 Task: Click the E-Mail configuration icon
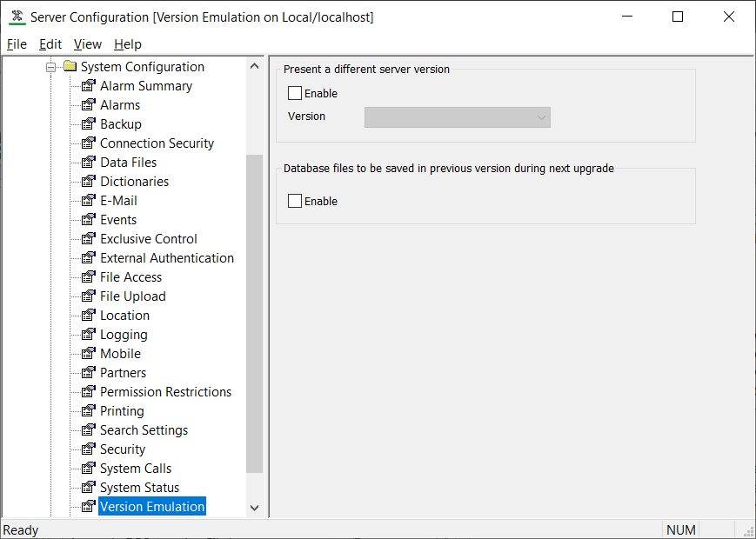pos(88,201)
